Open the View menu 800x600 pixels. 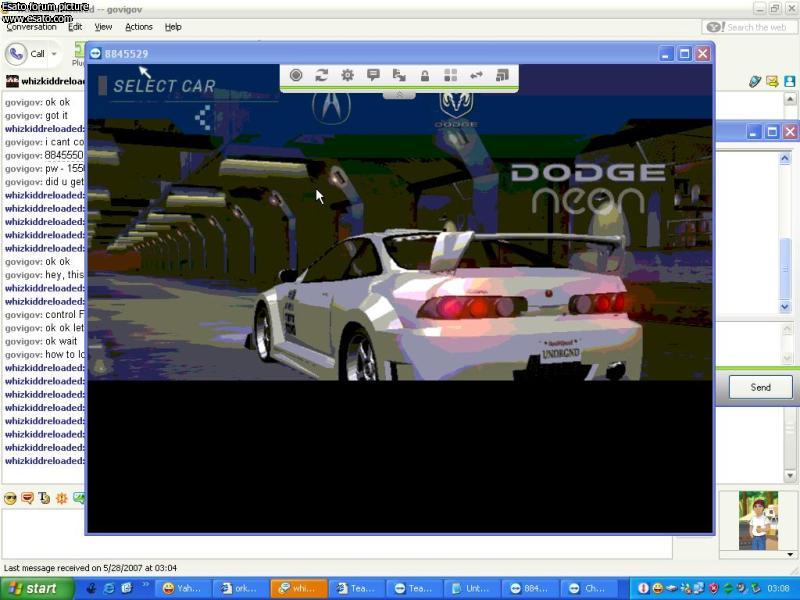103,27
